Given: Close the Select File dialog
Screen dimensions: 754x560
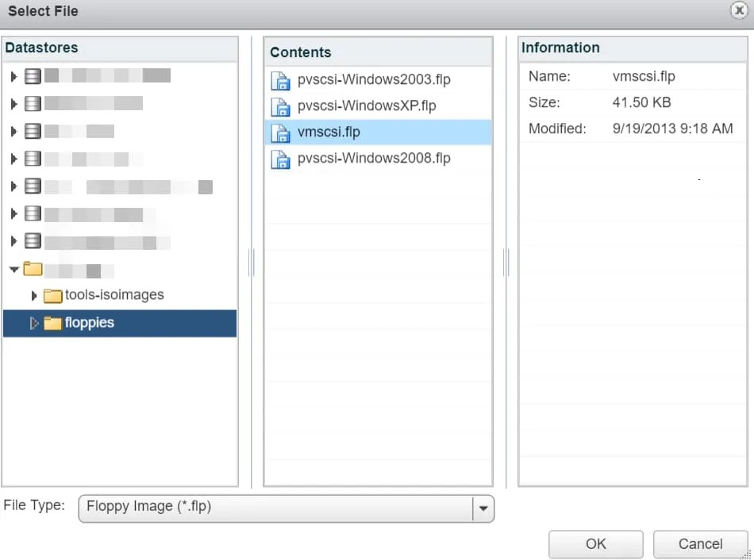Looking at the screenshot, I should coord(739,11).
